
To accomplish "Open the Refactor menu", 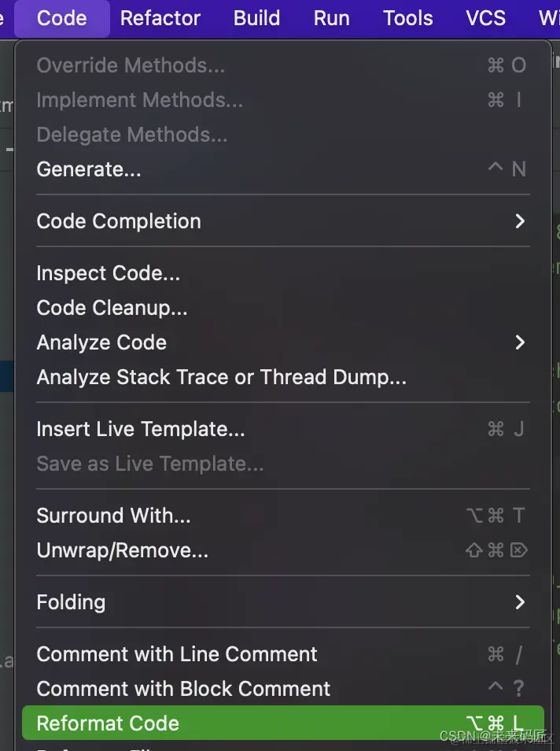I will [160, 18].
